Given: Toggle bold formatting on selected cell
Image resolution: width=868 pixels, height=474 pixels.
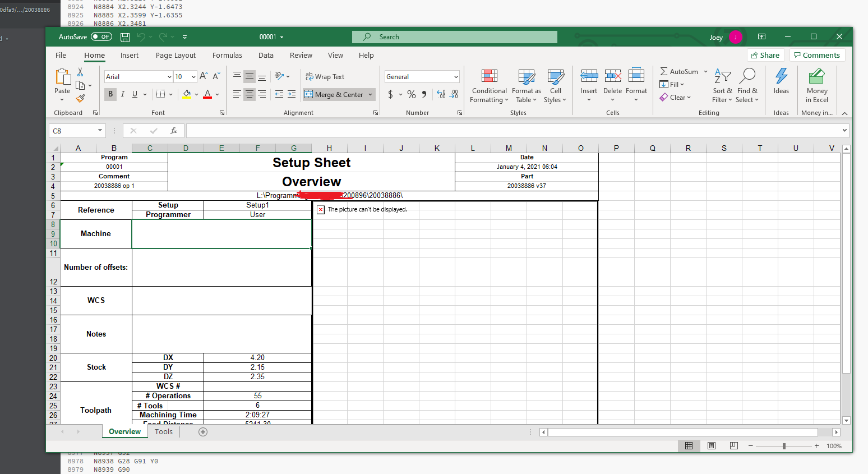Looking at the screenshot, I should click(110, 94).
